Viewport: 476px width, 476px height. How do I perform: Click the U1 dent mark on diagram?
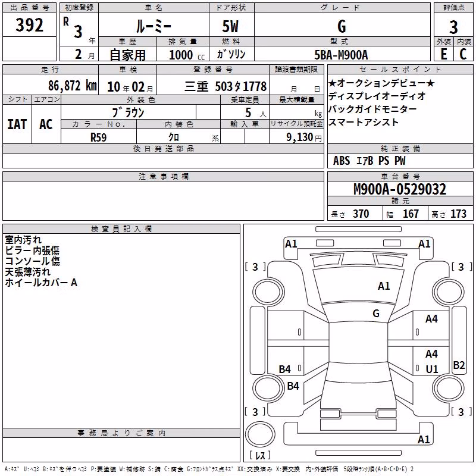432,369
